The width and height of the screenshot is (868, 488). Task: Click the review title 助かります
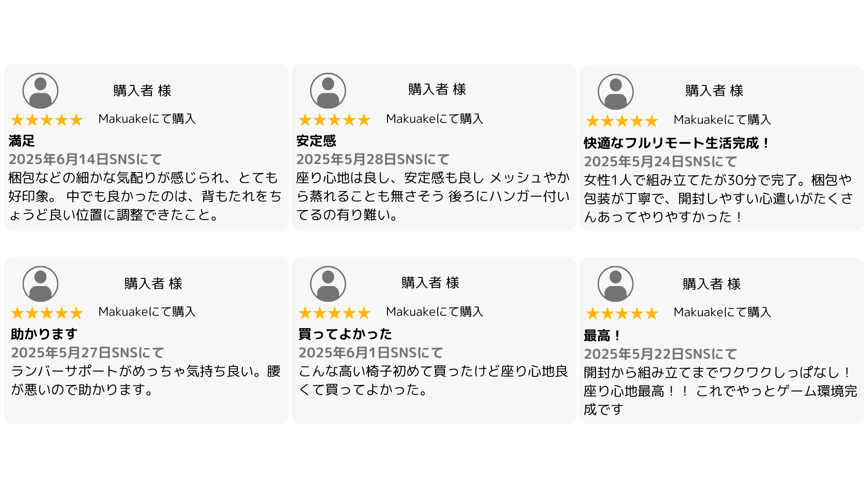tap(44, 334)
